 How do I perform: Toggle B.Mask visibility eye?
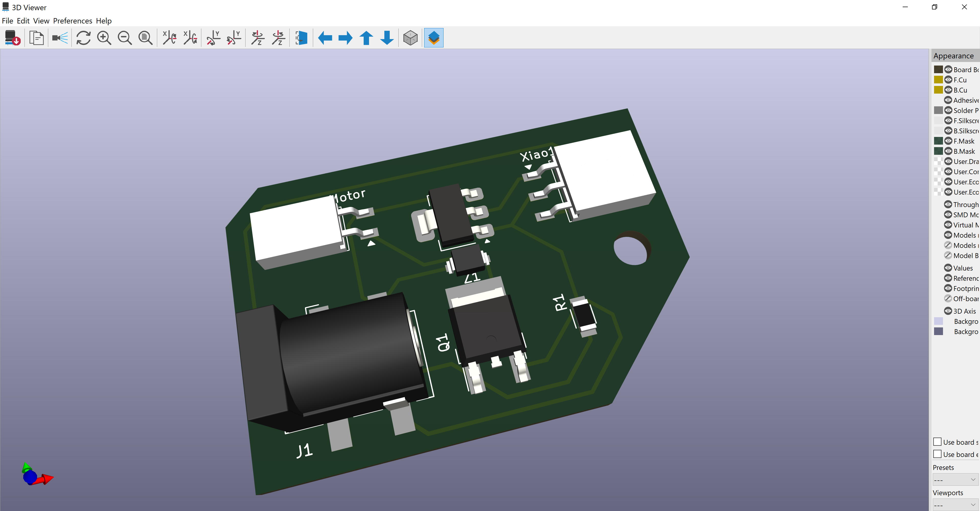click(x=948, y=151)
